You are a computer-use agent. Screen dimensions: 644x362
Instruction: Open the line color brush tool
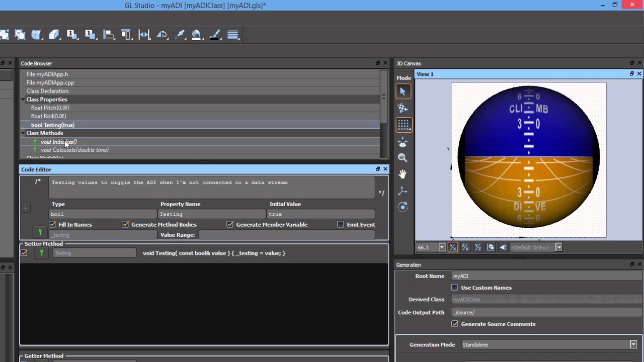pyautogui.click(x=215, y=35)
